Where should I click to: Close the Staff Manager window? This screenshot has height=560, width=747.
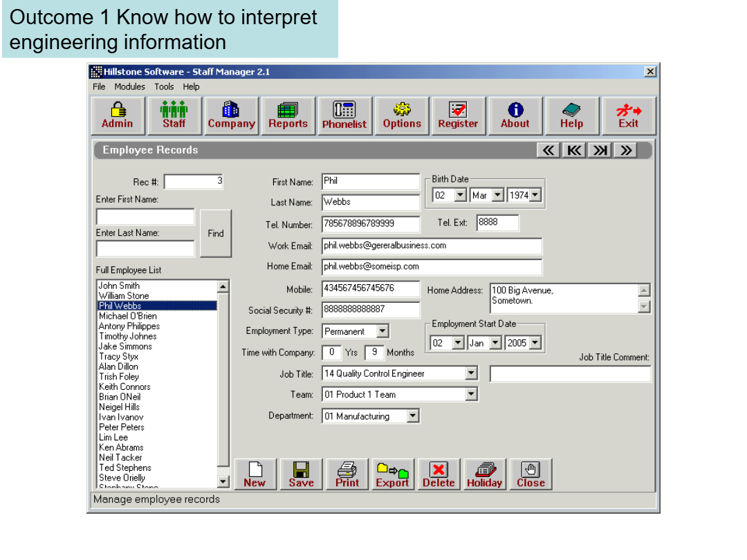(649, 72)
